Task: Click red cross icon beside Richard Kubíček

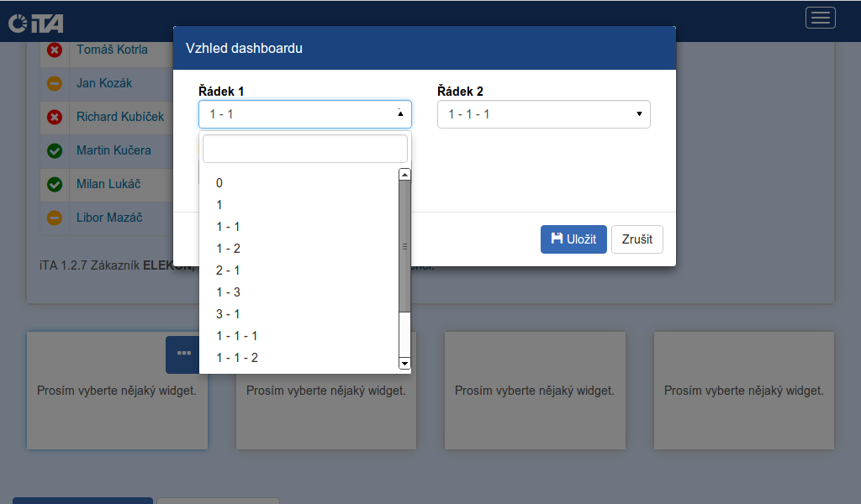Action: pyautogui.click(x=55, y=118)
